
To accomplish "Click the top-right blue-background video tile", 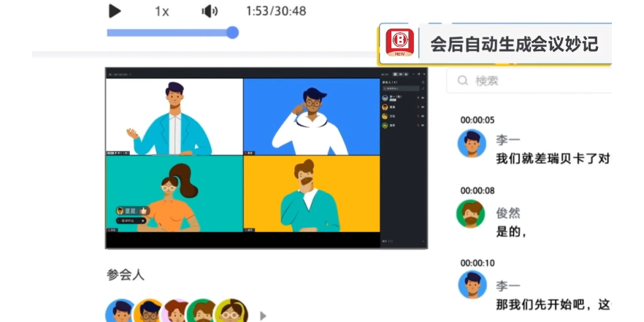I will click(x=311, y=116).
